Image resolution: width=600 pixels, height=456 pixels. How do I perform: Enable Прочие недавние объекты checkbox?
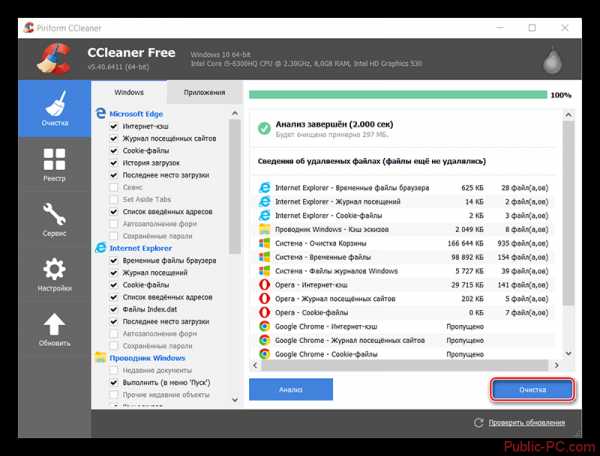tap(114, 394)
